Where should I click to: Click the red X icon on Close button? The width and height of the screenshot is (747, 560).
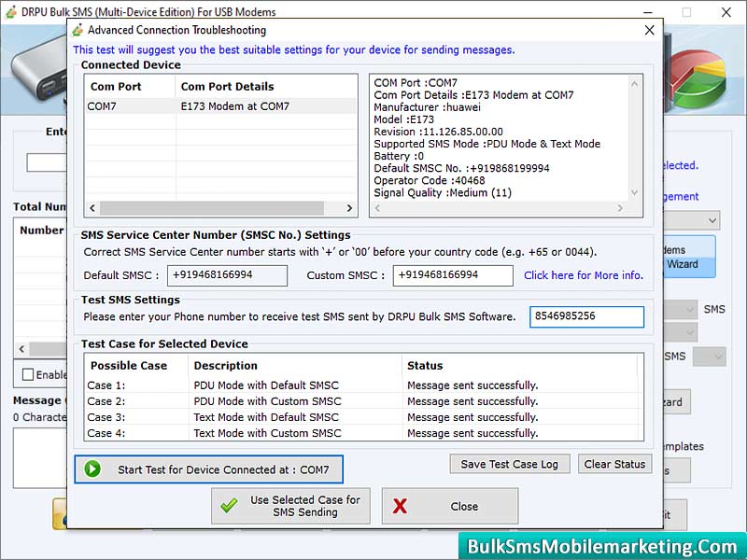(400, 506)
